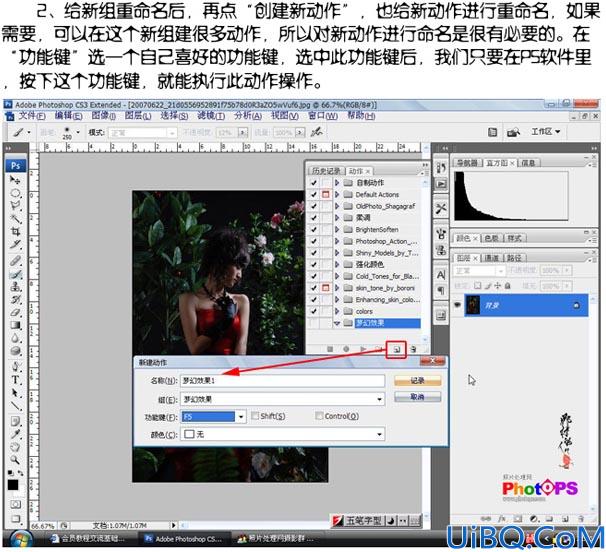Select the Brush tool in toolbox

point(15,274)
